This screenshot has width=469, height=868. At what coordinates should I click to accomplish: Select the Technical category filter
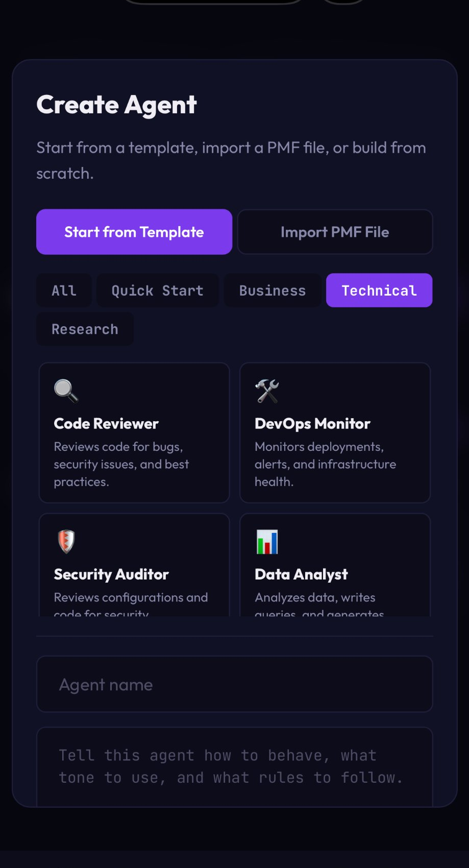pyautogui.click(x=379, y=291)
